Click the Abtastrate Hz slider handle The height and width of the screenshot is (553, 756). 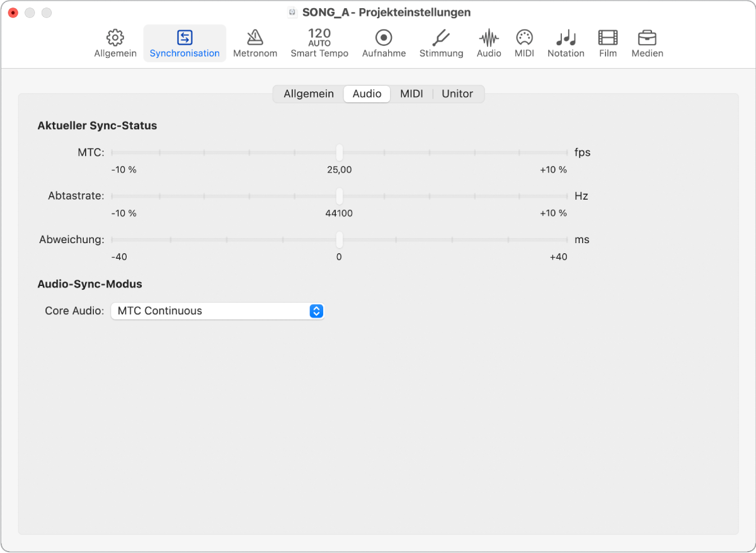tap(339, 196)
